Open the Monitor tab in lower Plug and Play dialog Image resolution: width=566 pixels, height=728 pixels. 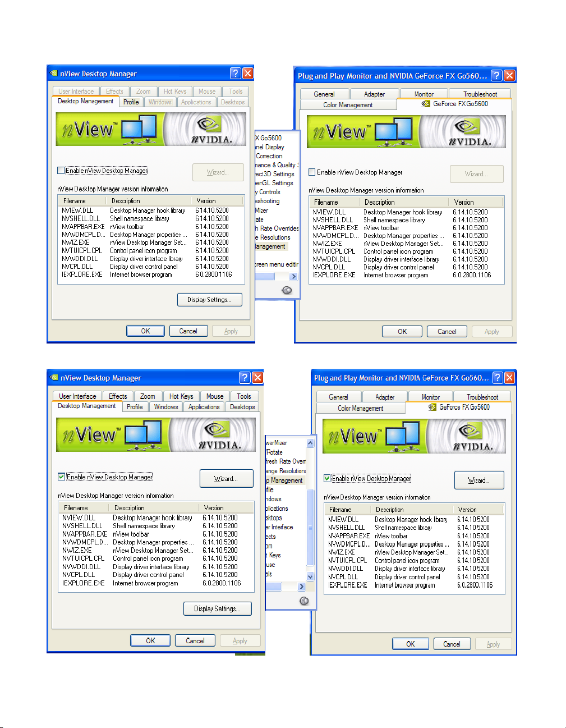[431, 397]
